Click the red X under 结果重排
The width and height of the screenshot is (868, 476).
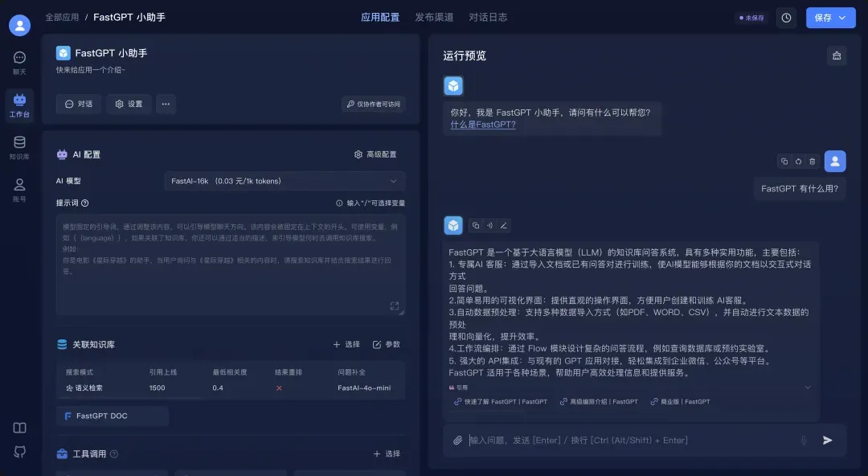point(279,388)
